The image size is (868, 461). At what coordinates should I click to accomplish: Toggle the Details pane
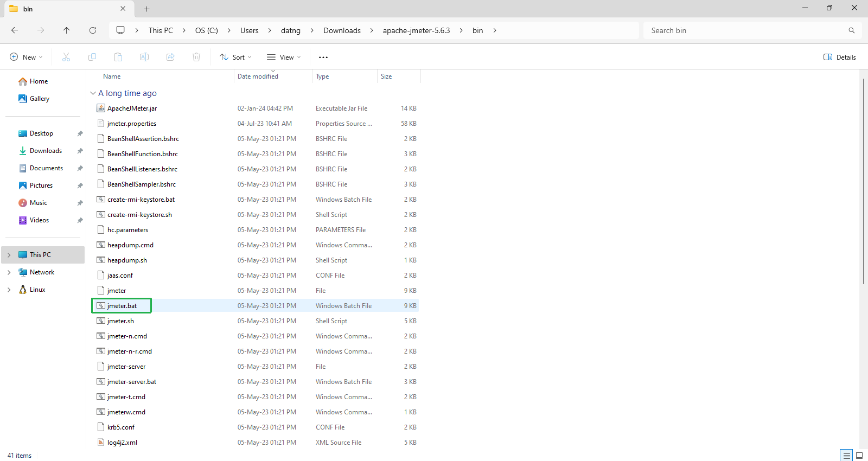coord(839,57)
